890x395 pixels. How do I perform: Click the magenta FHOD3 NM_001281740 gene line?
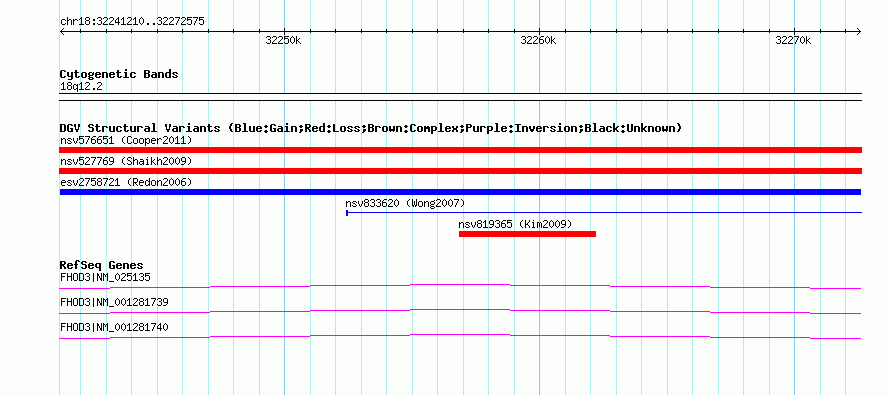tap(460, 337)
